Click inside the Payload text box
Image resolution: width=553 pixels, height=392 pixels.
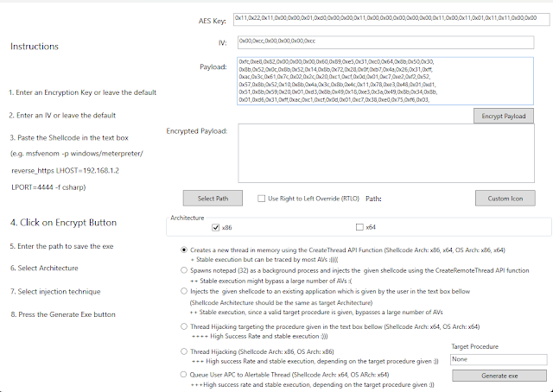tap(385, 81)
